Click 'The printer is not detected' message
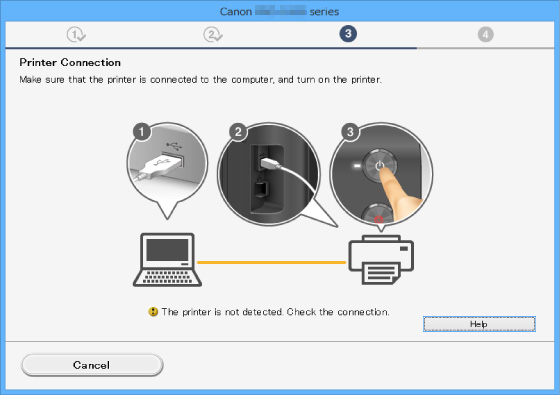Viewport: 560px width, 395px height. [275, 312]
